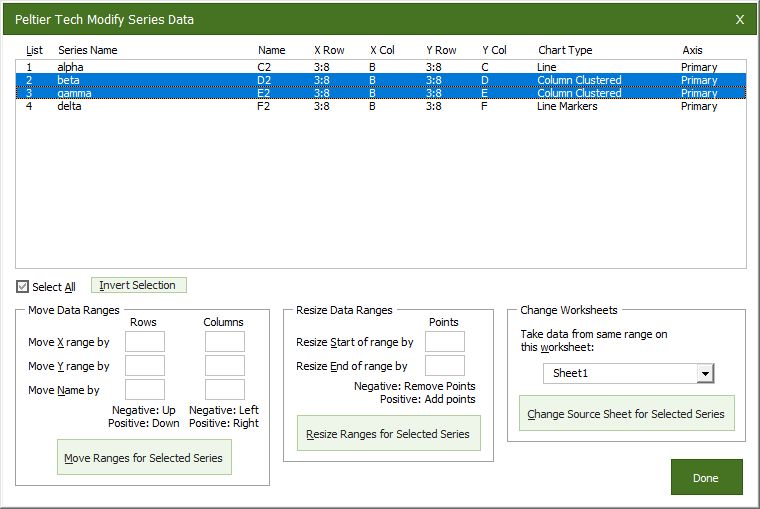This screenshot has width=760, height=509.
Task: Click the Line chart type for alpha
Action: 547,67
